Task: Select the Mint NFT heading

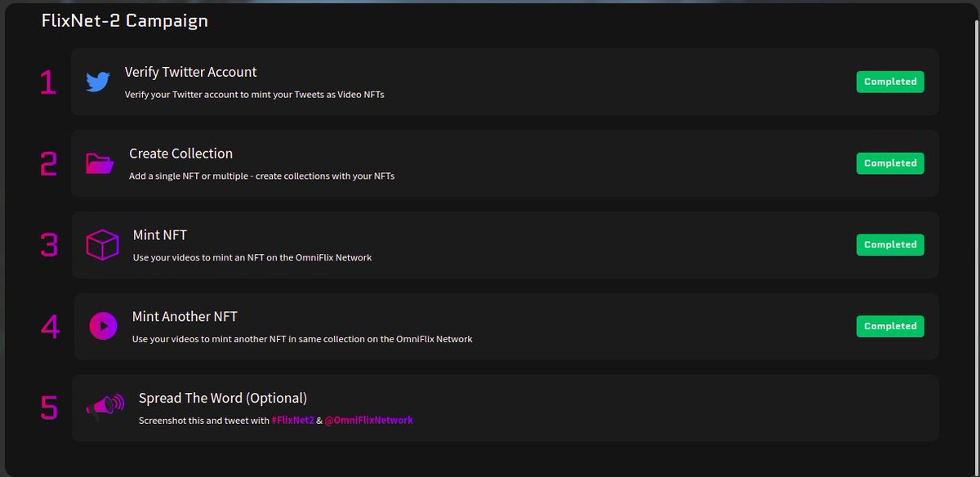Action: click(x=160, y=235)
